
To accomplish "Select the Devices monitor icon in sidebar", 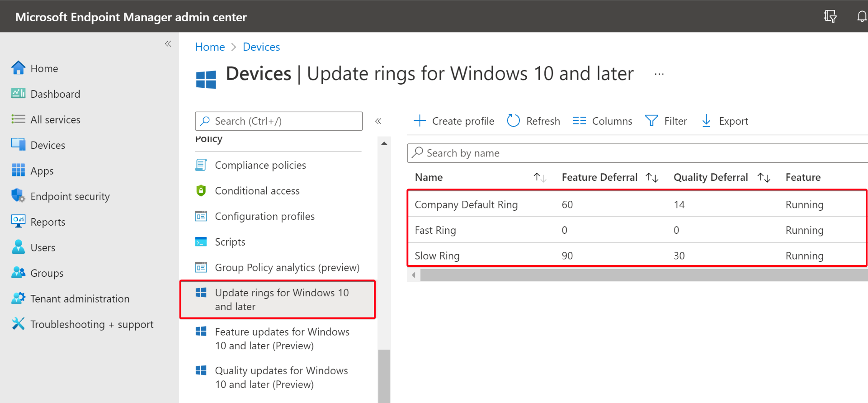I will point(18,145).
